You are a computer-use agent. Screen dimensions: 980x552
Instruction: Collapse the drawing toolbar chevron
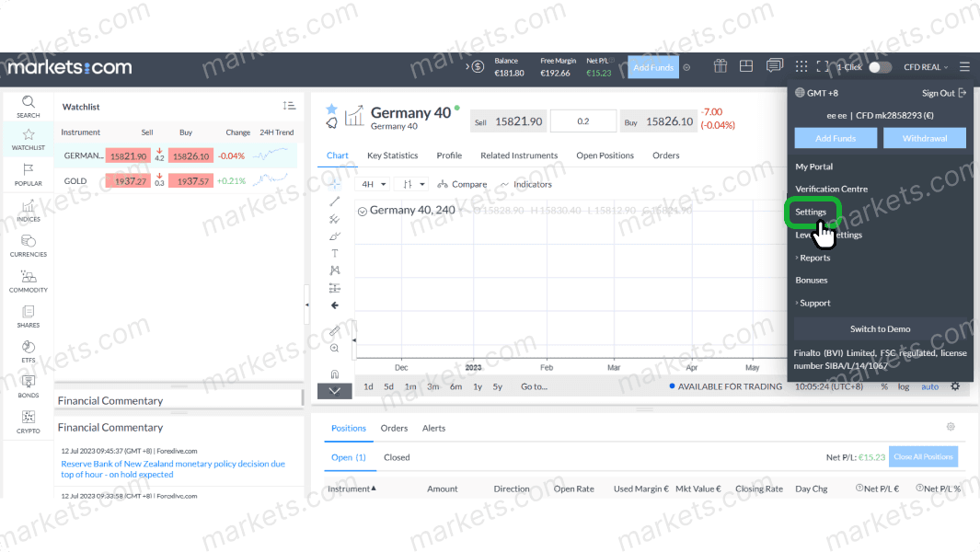[335, 391]
